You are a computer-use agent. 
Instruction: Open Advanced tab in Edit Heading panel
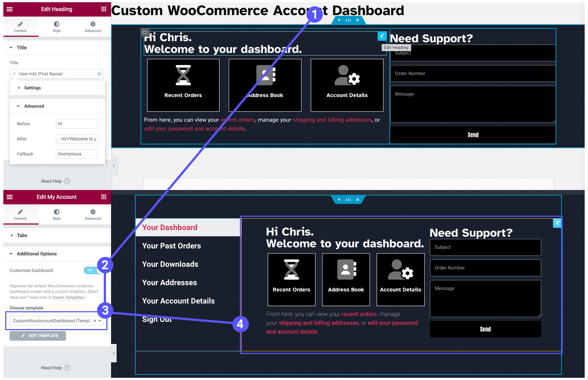pos(93,27)
